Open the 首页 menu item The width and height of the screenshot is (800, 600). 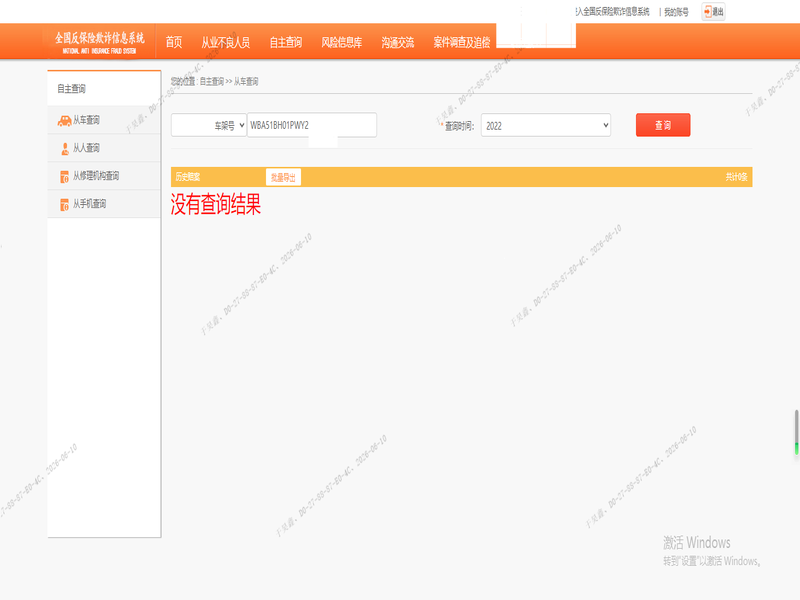[x=173, y=42]
